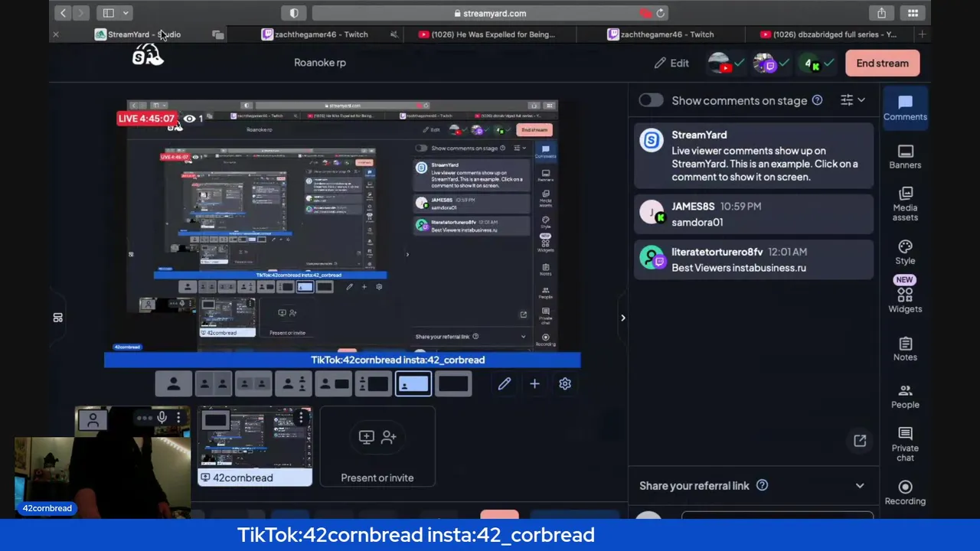Open Safari sidebar options dropdown
Image resolution: width=980 pixels, height=551 pixels.
tap(126, 13)
